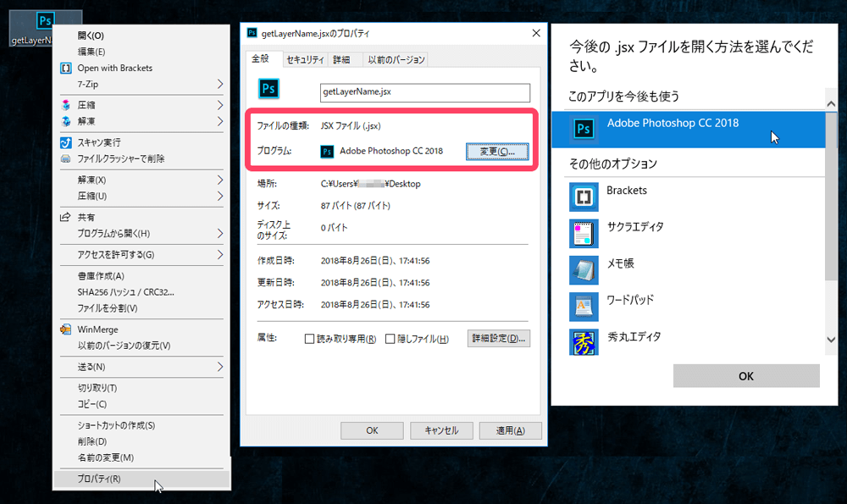Click the メモ帳 notepad icon

(584, 270)
